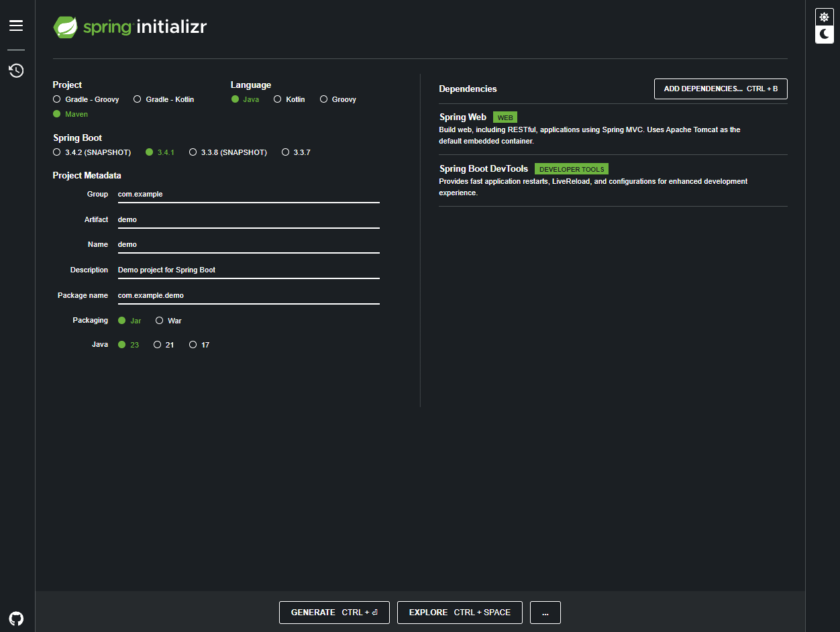
Task: Click the Project Metadata heading
Action: click(87, 176)
